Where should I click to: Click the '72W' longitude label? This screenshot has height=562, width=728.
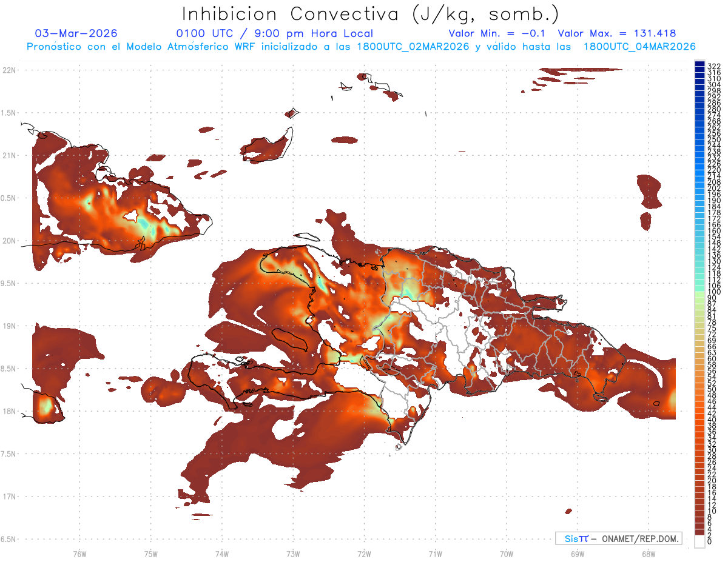coord(364,554)
